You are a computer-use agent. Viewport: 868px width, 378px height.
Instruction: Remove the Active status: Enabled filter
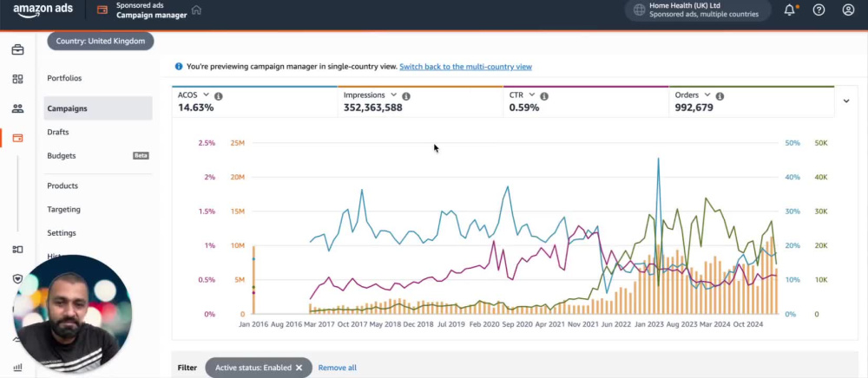point(299,368)
